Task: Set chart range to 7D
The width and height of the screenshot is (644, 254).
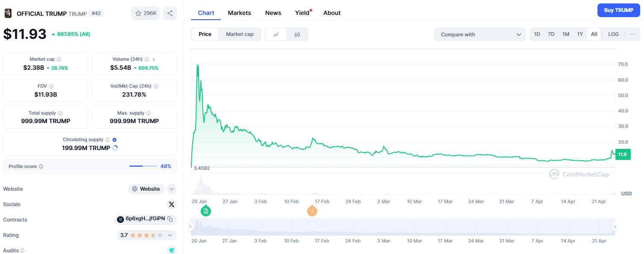Action: 551,34
